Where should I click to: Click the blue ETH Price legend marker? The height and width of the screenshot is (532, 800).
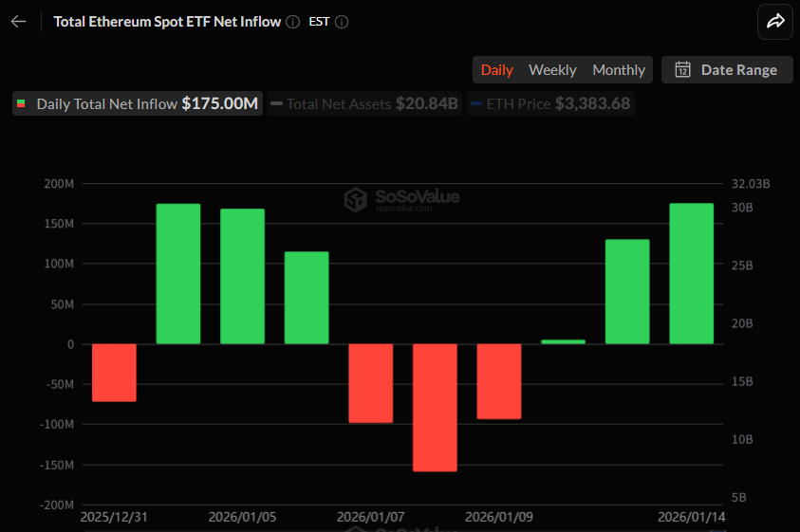pos(476,104)
